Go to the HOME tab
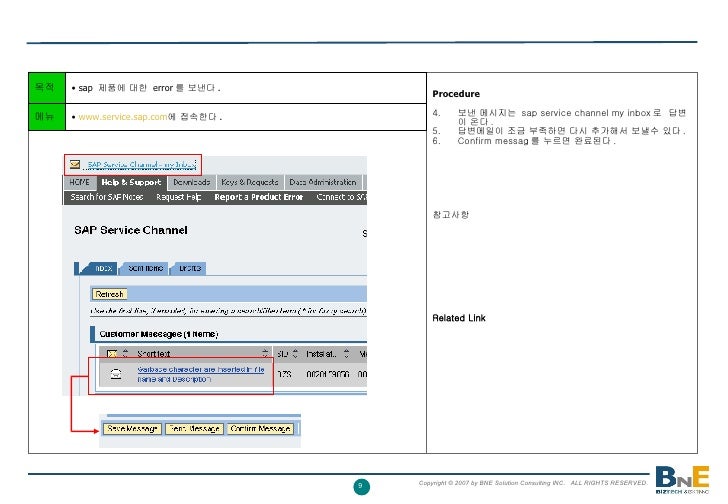 [x=79, y=182]
